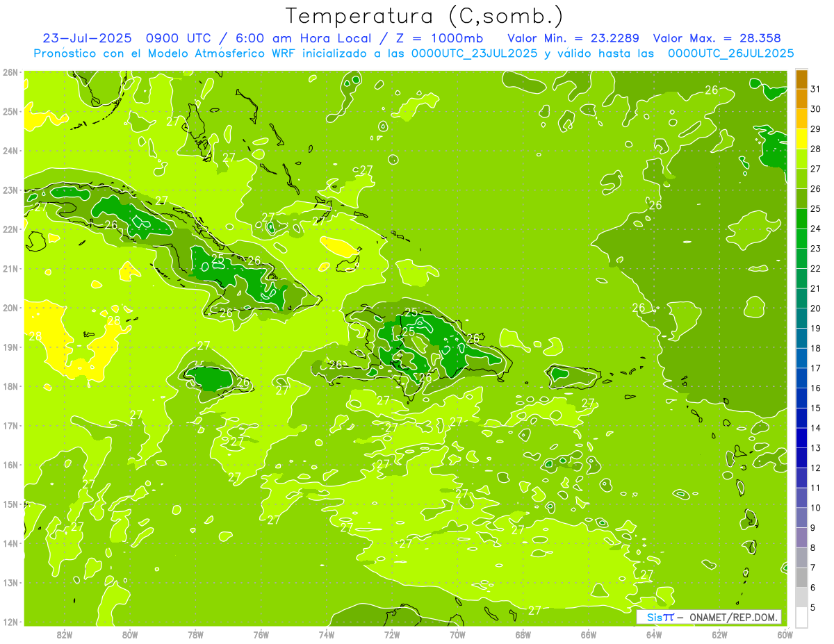Click the '13N' latitude axis label
The height and width of the screenshot is (644, 834).
10,582
